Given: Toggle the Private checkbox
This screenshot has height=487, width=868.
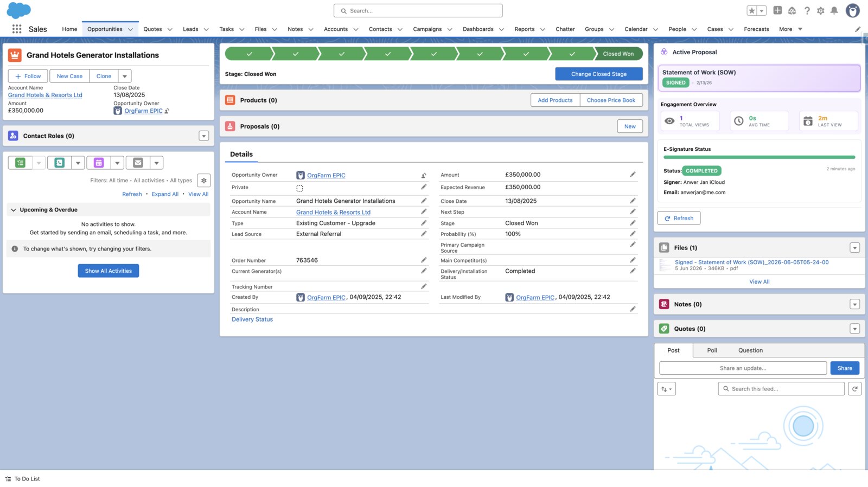Looking at the screenshot, I should click(299, 188).
